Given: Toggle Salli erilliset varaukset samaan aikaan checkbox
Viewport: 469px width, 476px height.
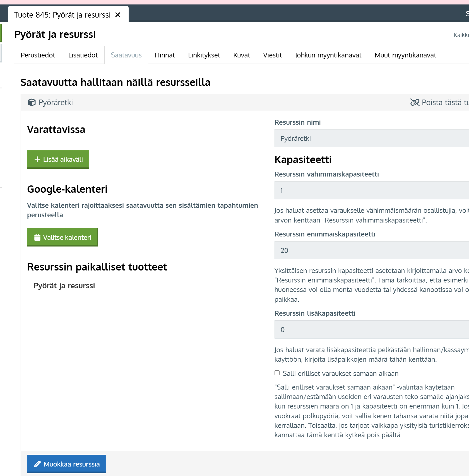Looking at the screenshot, I should pos(277,373).
